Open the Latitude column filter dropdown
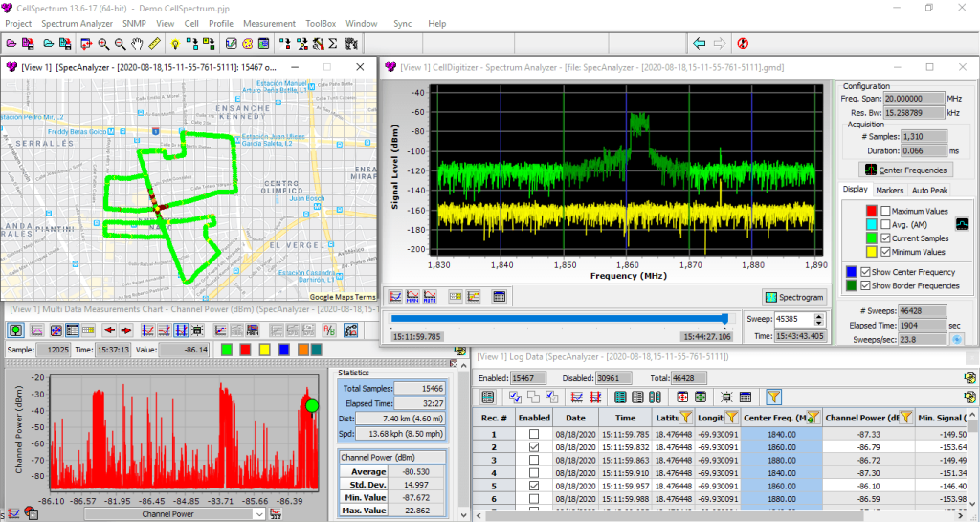 (685, 418)
